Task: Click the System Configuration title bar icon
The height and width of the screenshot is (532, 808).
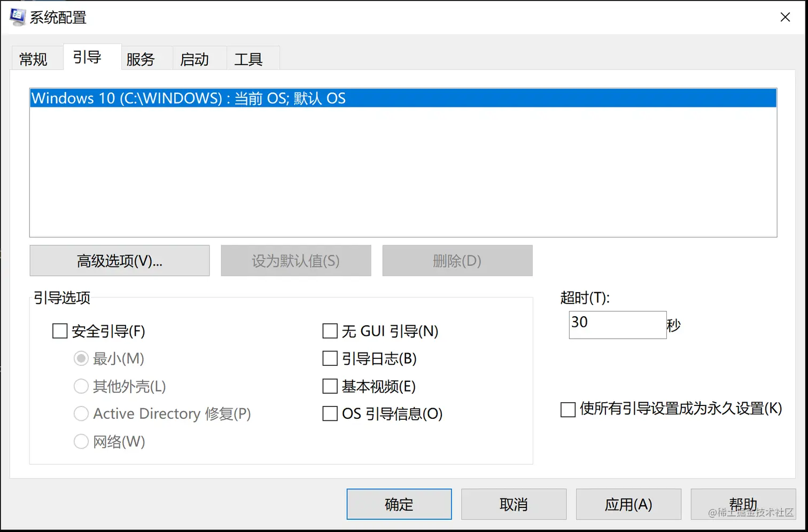Action: (x=17, y=17)
